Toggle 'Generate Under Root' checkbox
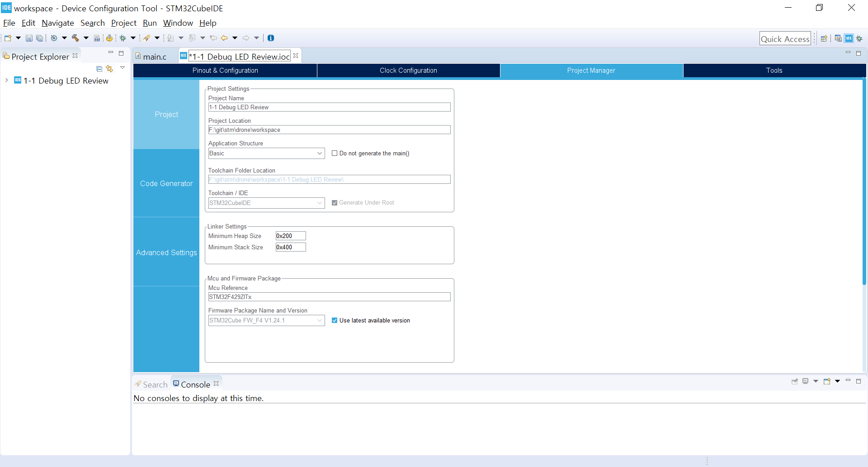 point(335,203)
